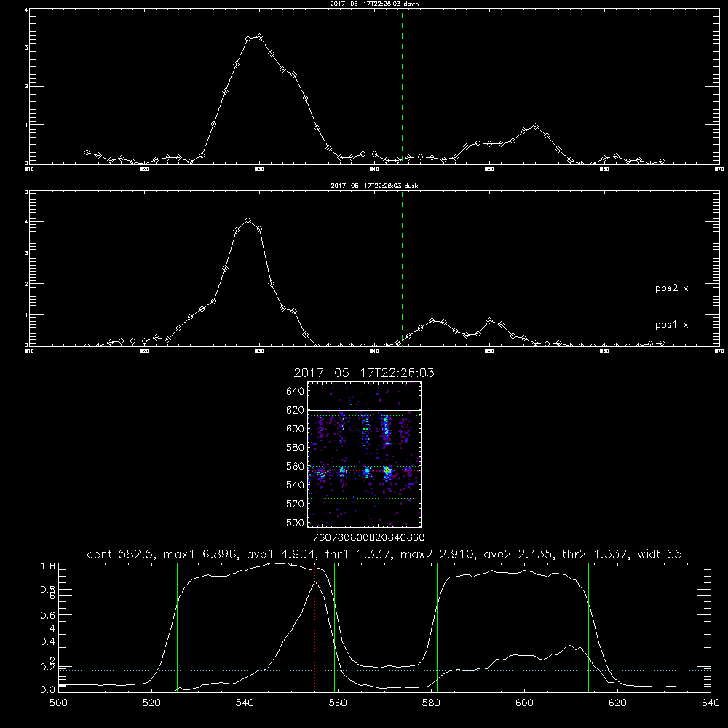The width and height of the screenshot is (728, 728).
Task: Click the highest diamond marker in the dusk plot
Action: tap(248, 220)
